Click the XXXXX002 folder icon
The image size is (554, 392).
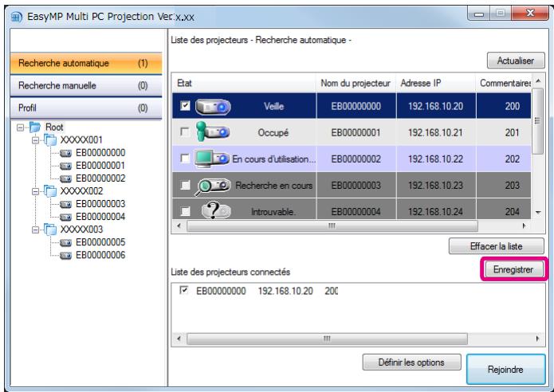click(50, 191)
